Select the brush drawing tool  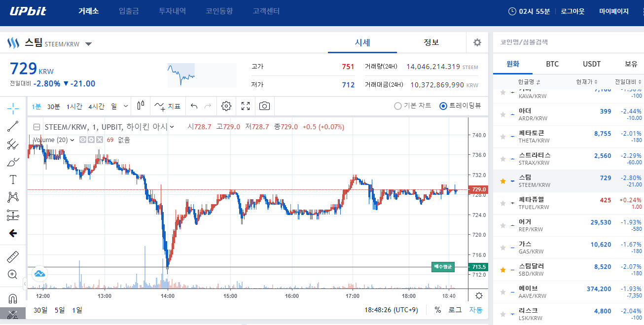13,162
